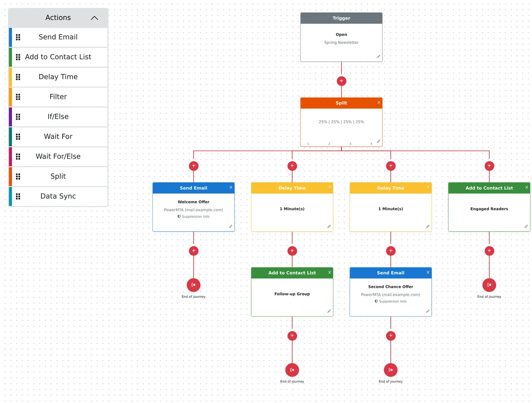This screenshot has width=532, height=403.
Task: Delete the Welcome Offer Send Email node
Action: (231, 187)
